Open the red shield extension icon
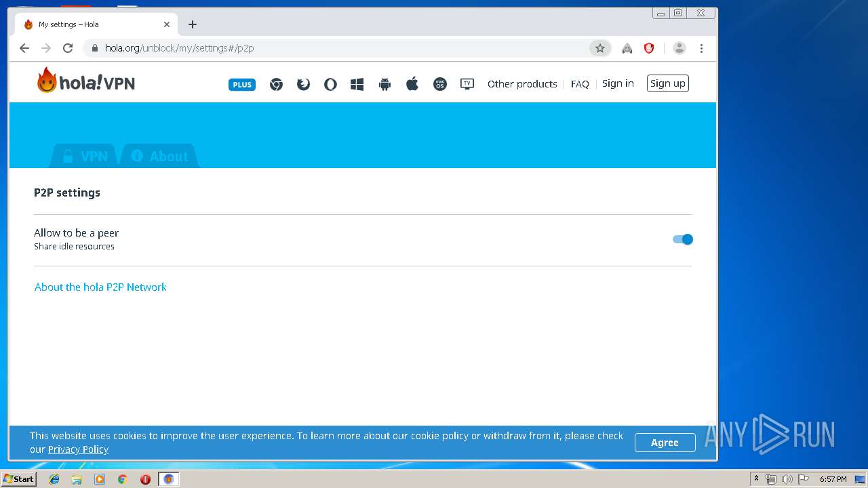 (x=649, y=48)
